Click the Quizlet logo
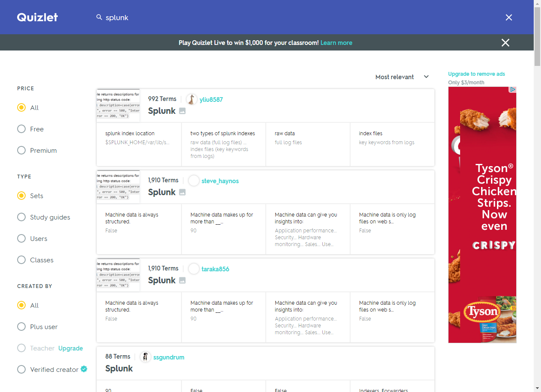This screenshot has height=392, width=541. tap(37, 17)
